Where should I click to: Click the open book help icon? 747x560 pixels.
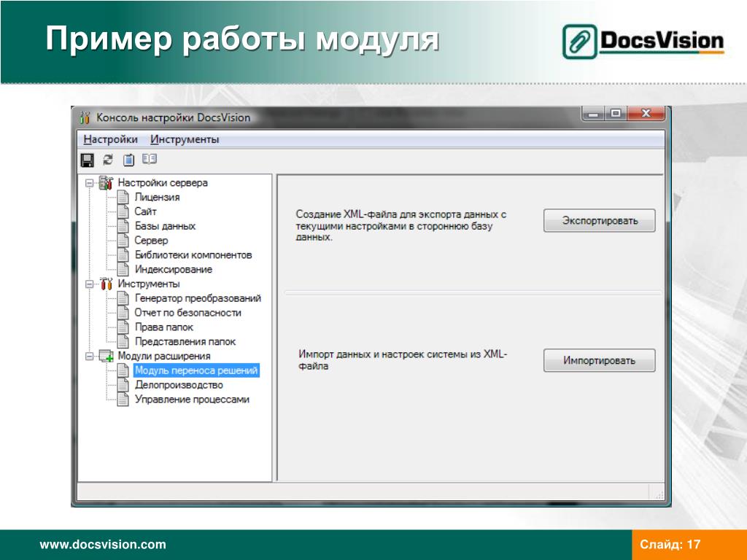tap(149, 159)
